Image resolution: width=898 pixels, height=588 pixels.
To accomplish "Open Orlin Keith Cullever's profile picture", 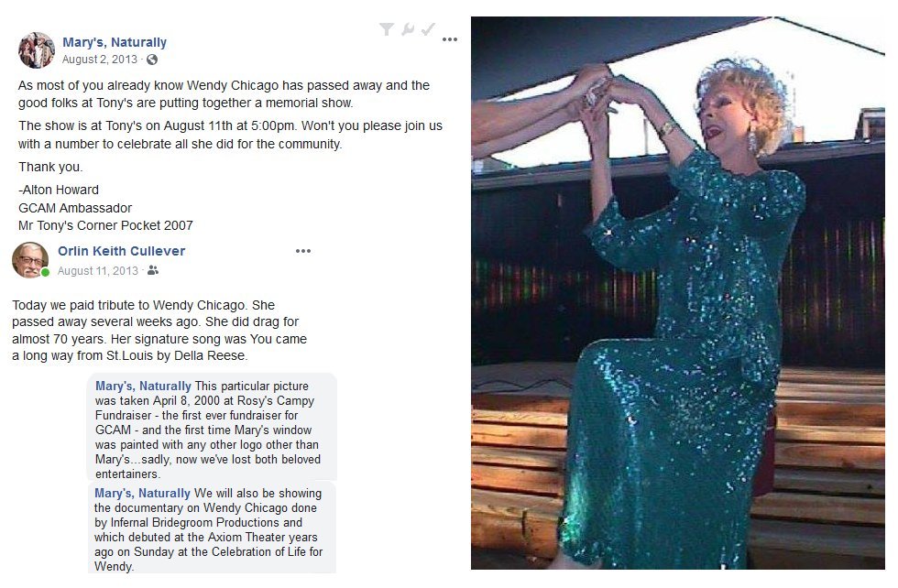I will (29, 260).
